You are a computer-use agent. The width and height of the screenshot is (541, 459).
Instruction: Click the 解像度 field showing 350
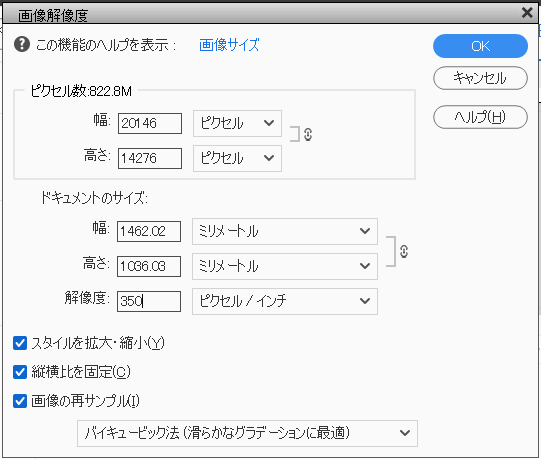click(x=149, y=301)
